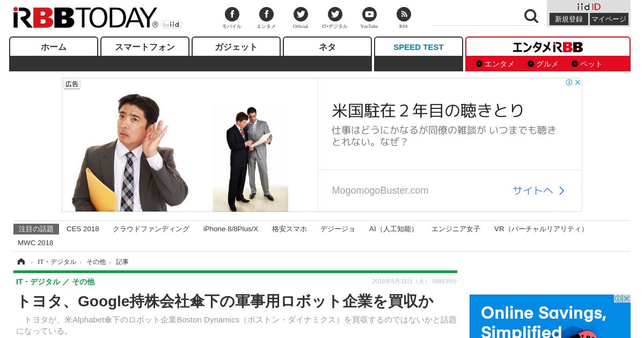Click the home breadcrumb icon
Viewport: 644px width, 338px height.
coord(21,261)
